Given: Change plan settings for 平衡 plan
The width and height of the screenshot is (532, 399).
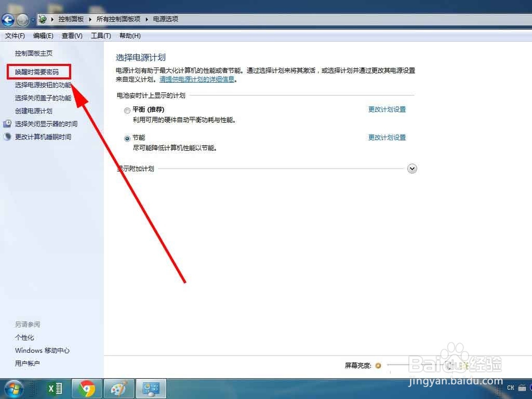Looking at the screenshot, I should point(387,109).
